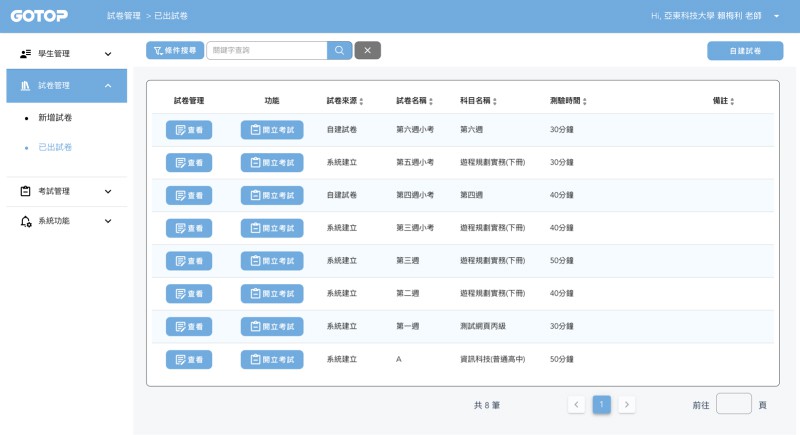View the 第六週小考 test paper

188,130
